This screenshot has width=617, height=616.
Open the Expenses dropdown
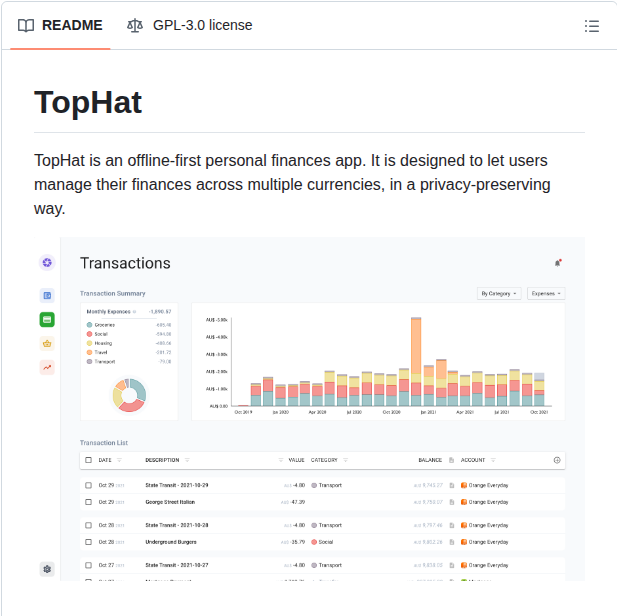pyautogui.click(x=546, y=294)
